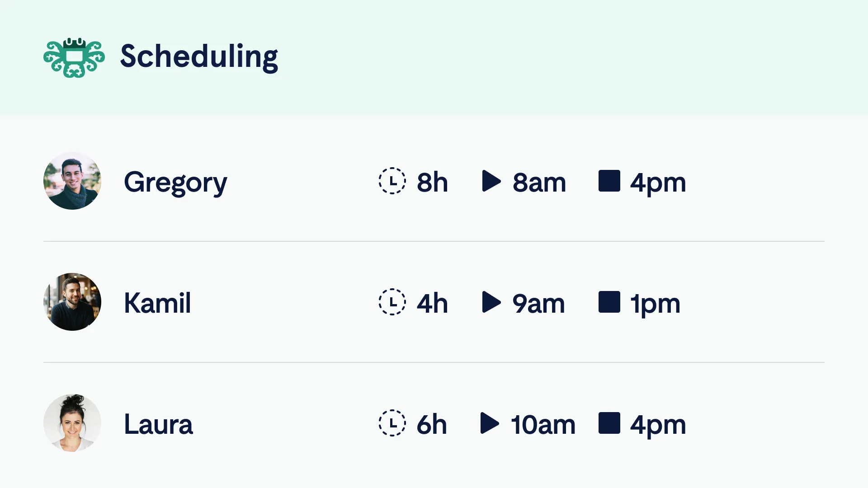
Task: Click the play triangle icon next to 8am
Action: 491,181
